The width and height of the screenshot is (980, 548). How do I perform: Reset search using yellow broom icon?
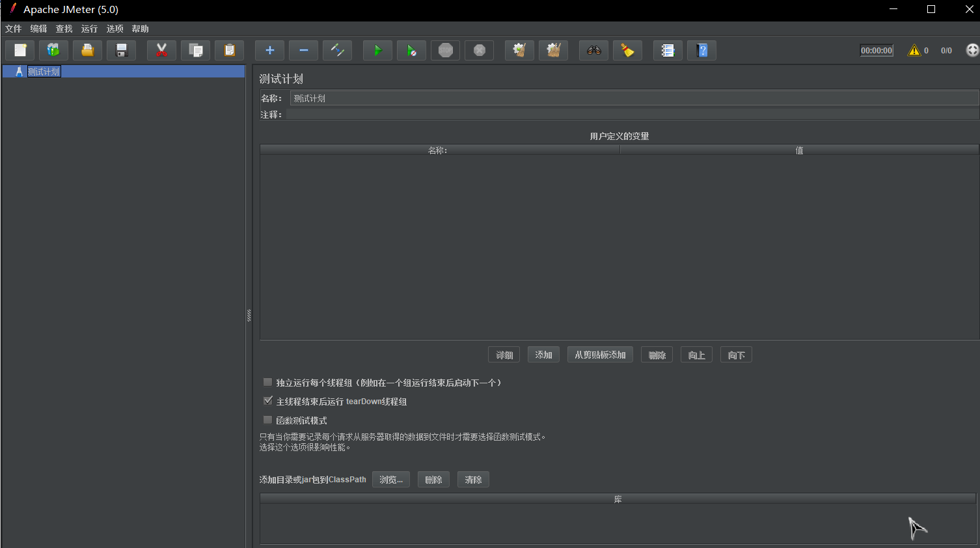coord(628,50)
